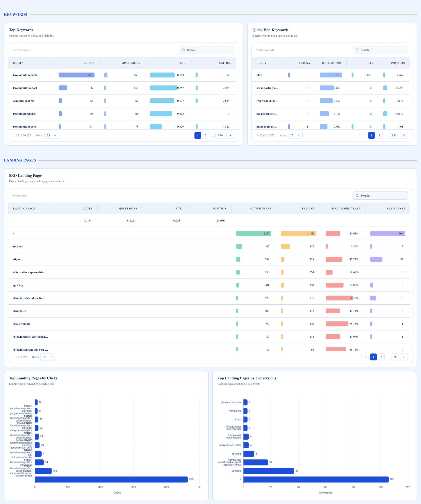Go to previous page in Quick Win Keywords
This screenshot has width=421, height=504.
tap(363, 135)
